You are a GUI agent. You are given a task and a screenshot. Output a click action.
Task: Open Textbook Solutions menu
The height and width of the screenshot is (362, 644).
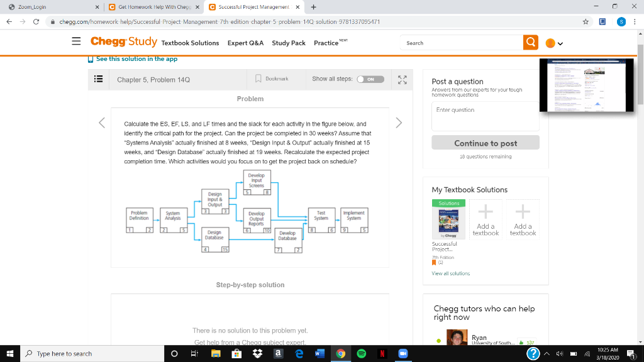pyautogui.click(x=190, y=43)
